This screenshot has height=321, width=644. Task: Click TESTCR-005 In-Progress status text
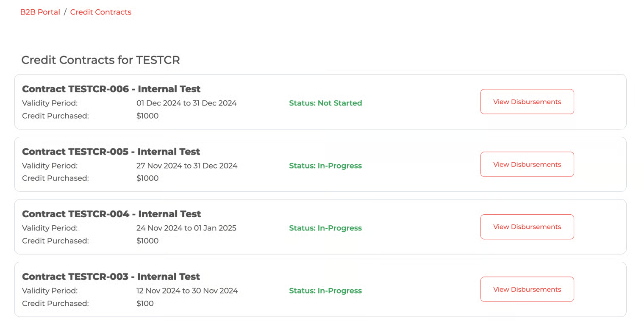[325, 166]
